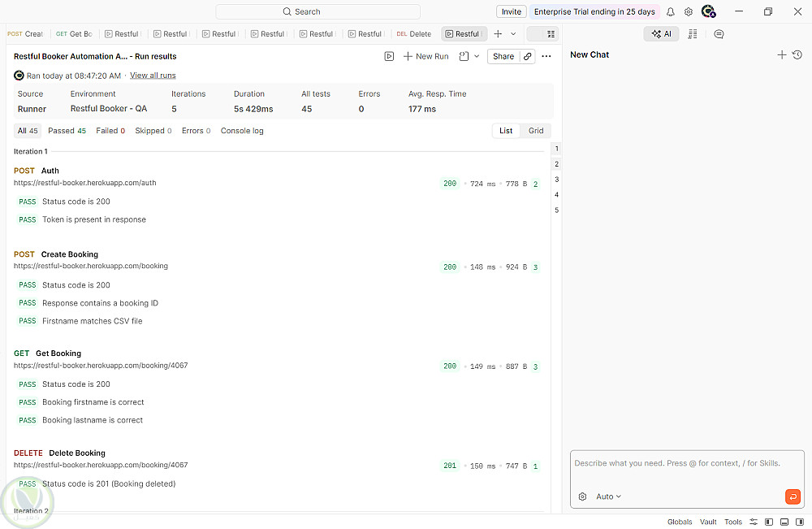
Task: Filter to Passed 45 tests
Action: pos(67,131)
